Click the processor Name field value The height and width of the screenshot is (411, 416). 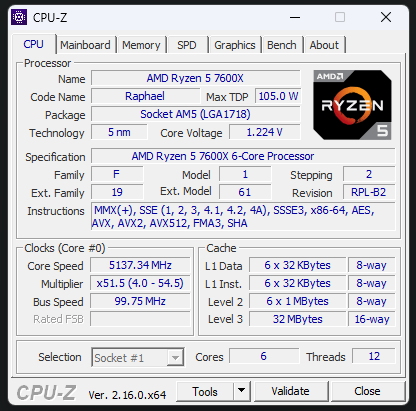(x=196, y=78)
